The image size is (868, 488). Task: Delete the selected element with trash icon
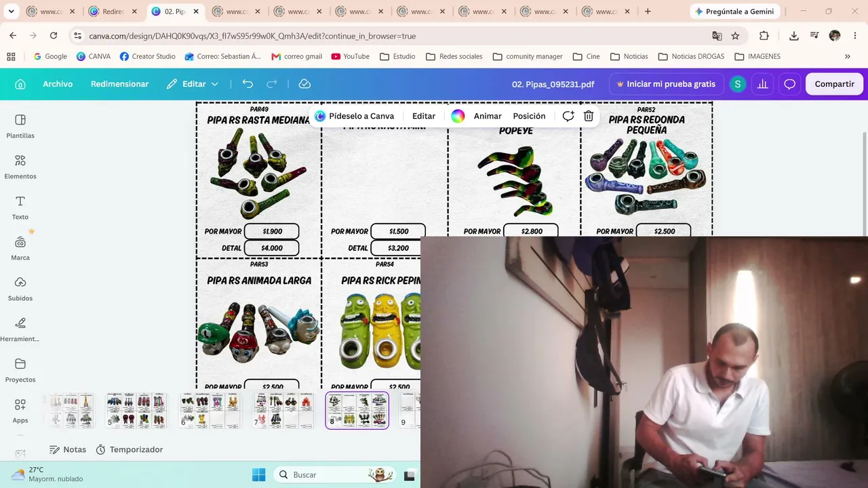click(589, 116)
